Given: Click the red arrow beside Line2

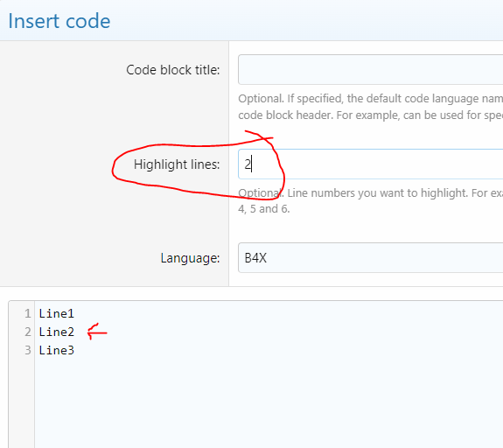Looking at the screenshot, I should (97, 332).
